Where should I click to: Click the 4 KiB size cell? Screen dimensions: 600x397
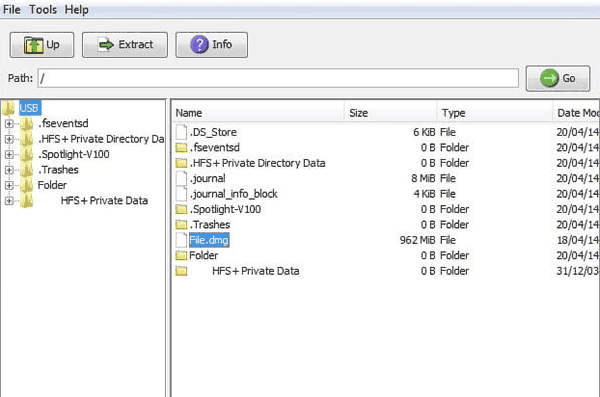[x=424, y=194]
